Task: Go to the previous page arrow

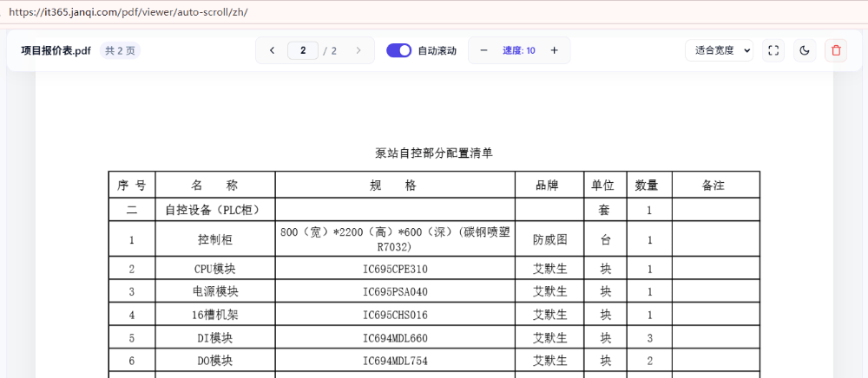Action: coord(272,50)
